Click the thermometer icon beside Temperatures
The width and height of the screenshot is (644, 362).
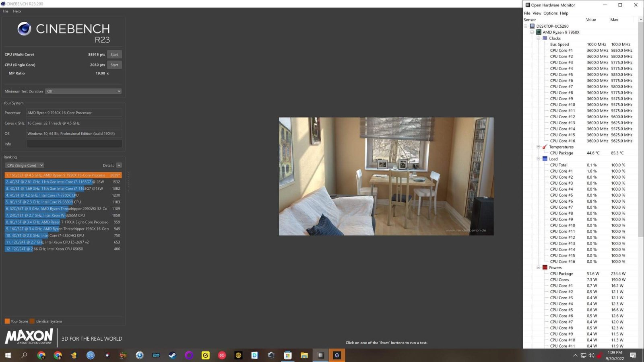pyautogui.click(x=545, y=147)
